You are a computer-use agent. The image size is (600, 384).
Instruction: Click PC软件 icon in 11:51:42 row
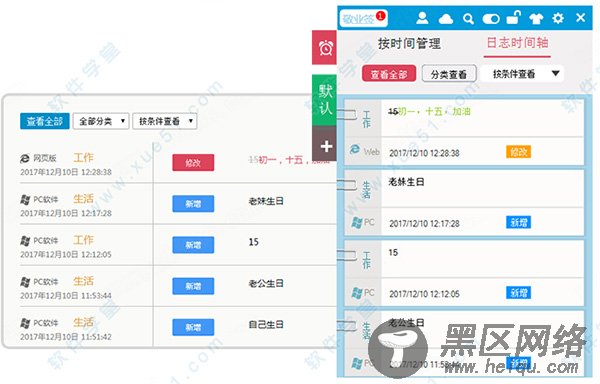[x=25, y=323]
